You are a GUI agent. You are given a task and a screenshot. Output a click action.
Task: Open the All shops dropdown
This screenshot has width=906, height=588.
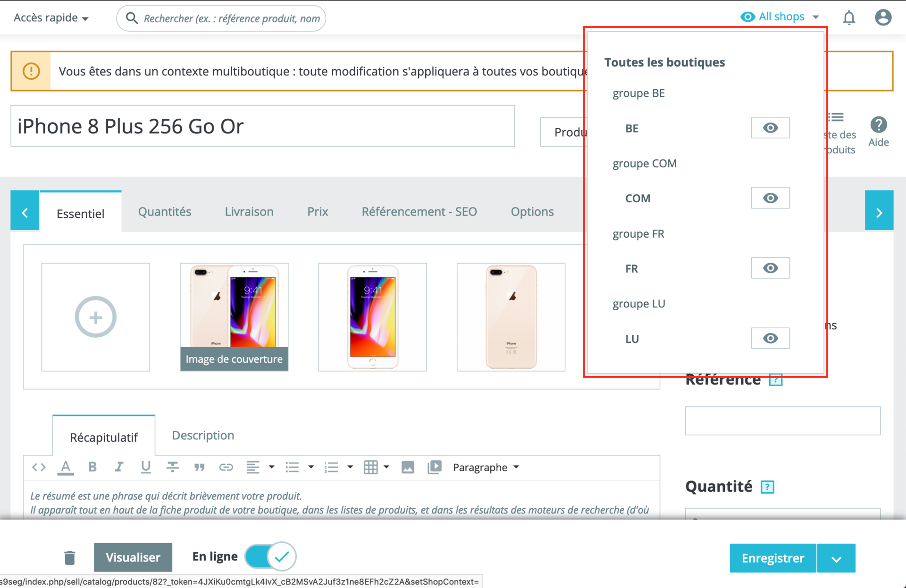click(x=780, y=17)
